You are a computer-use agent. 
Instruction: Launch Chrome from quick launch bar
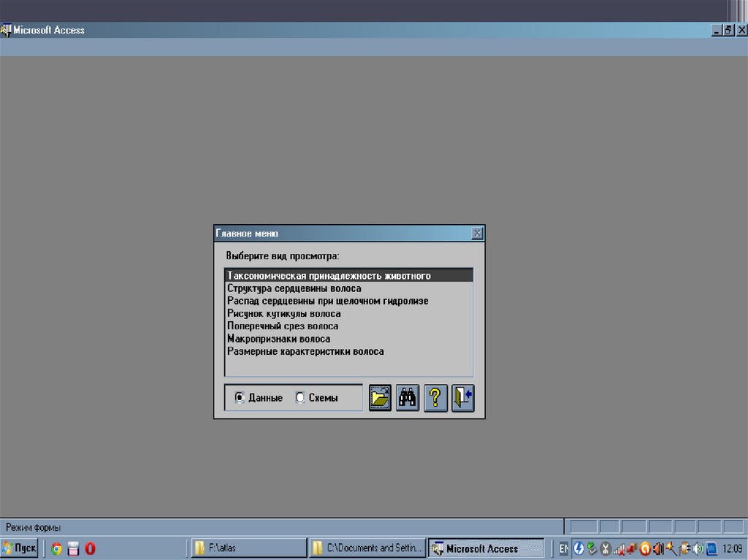[x=56, y=548]
